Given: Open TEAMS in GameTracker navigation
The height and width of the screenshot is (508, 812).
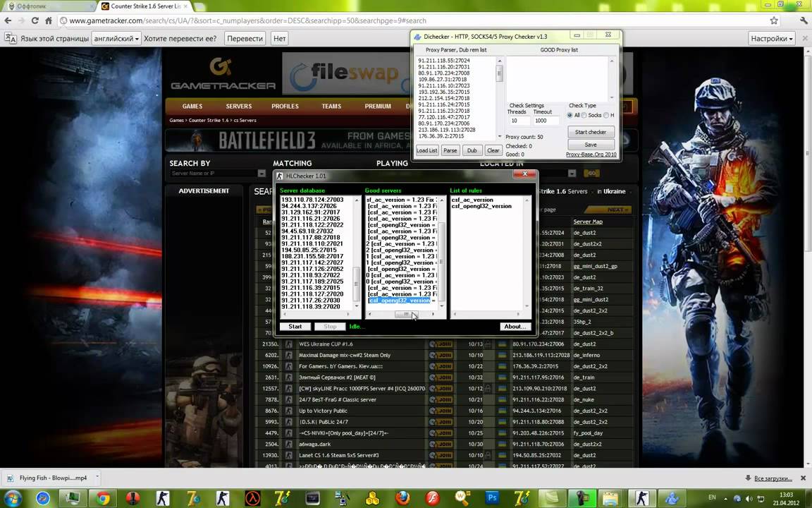Looking at the screenshot, I should (x=331, y=107).
